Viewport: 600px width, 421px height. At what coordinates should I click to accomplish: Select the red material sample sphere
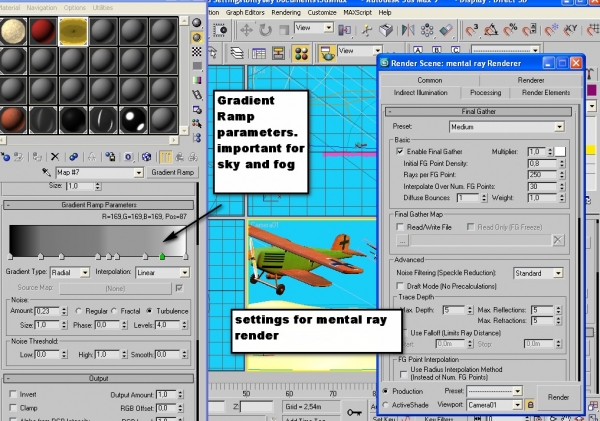pyautogui.click(x=43, y=31)
